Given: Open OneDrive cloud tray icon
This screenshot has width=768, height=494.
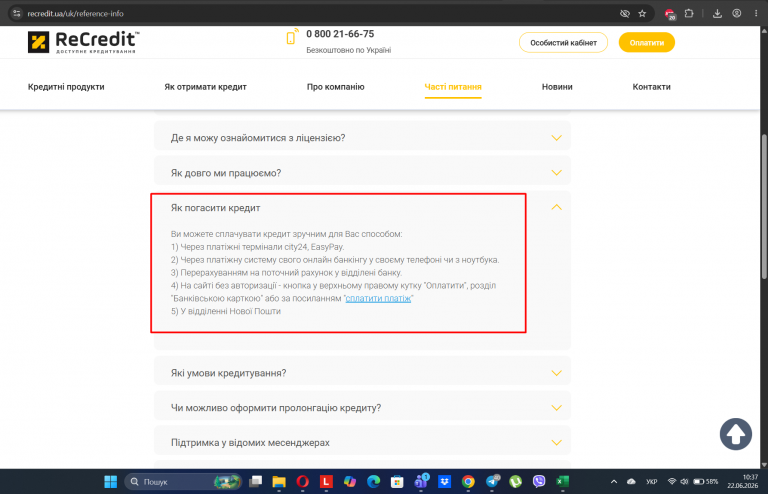Looking at the screenshot, I should point(631,482).
